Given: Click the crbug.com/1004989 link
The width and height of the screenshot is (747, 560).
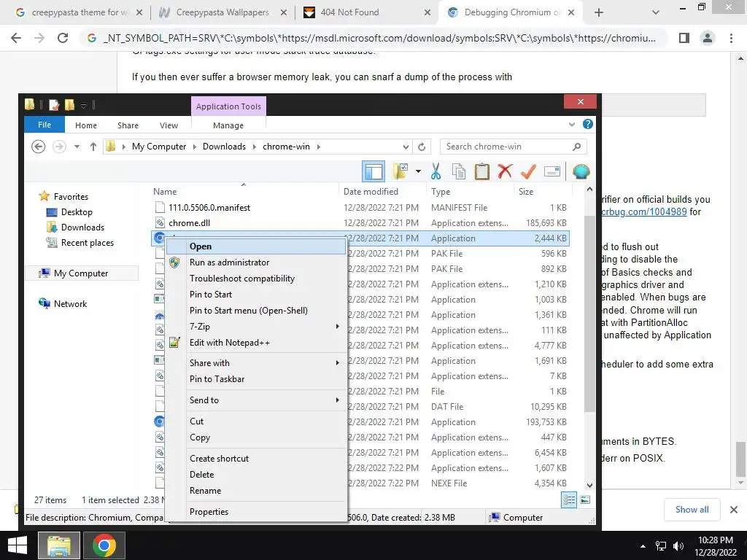Looking at the screenshot, I should click(x=643, y=211).
